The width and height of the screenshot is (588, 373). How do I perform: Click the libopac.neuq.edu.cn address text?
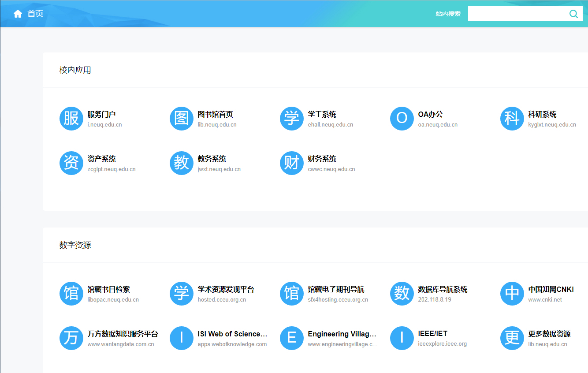tap(113, 300)
